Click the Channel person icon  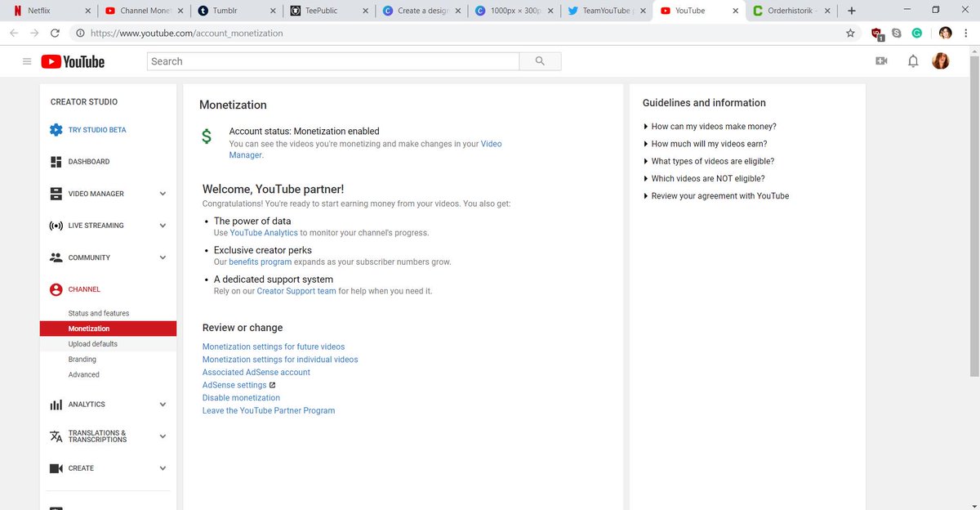click(56, 289)
